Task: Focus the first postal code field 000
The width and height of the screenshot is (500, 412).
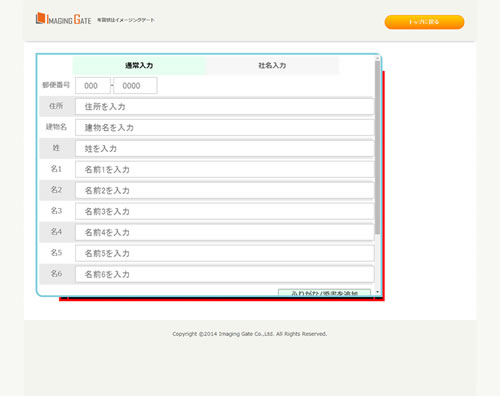Action: (x=93, y=86)
